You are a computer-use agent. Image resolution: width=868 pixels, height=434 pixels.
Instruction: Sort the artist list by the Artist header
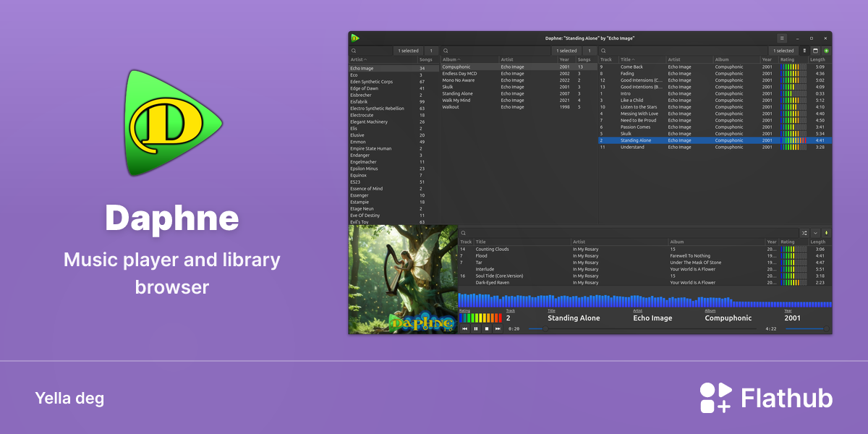(383, 59)
